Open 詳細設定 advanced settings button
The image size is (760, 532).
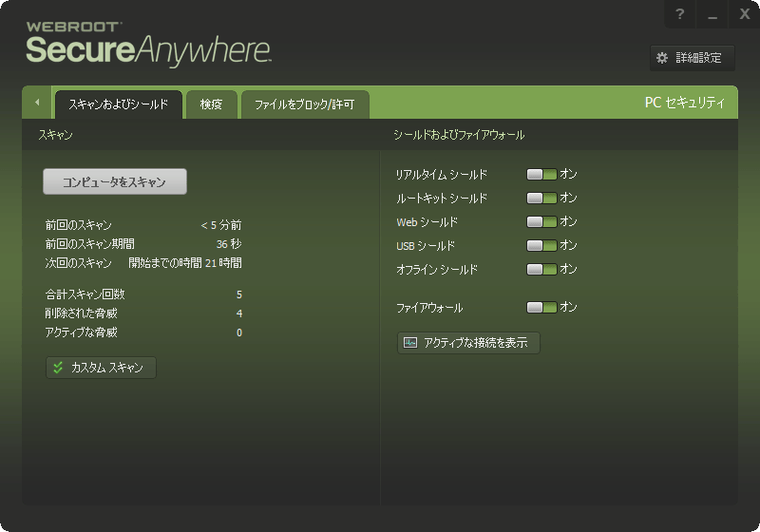(x=693, y=58)
